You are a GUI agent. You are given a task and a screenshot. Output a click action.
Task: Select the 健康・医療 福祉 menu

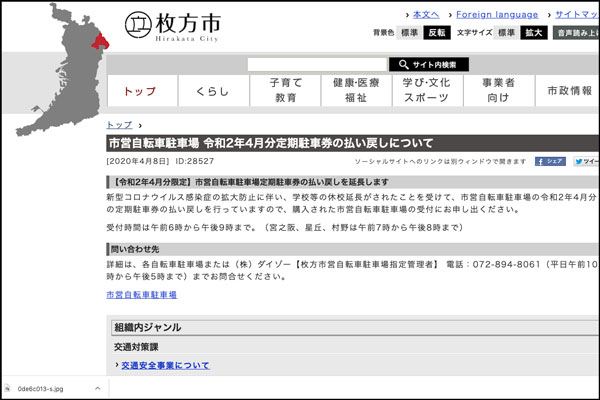[x=356, y=91]
